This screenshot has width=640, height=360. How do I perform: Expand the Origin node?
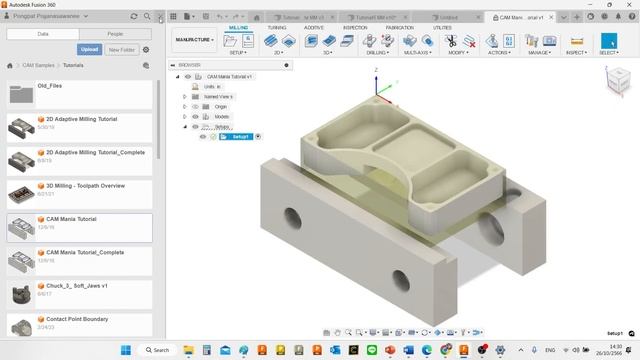[184, 107]
